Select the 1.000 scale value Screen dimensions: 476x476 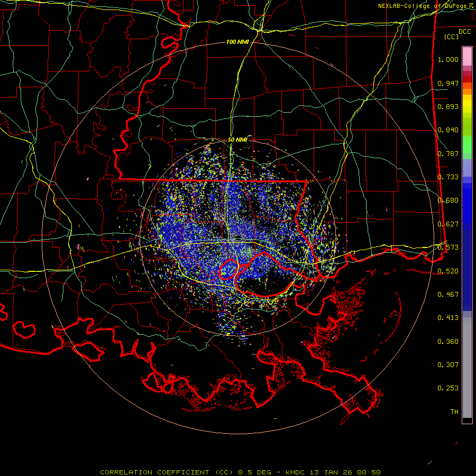448,59
